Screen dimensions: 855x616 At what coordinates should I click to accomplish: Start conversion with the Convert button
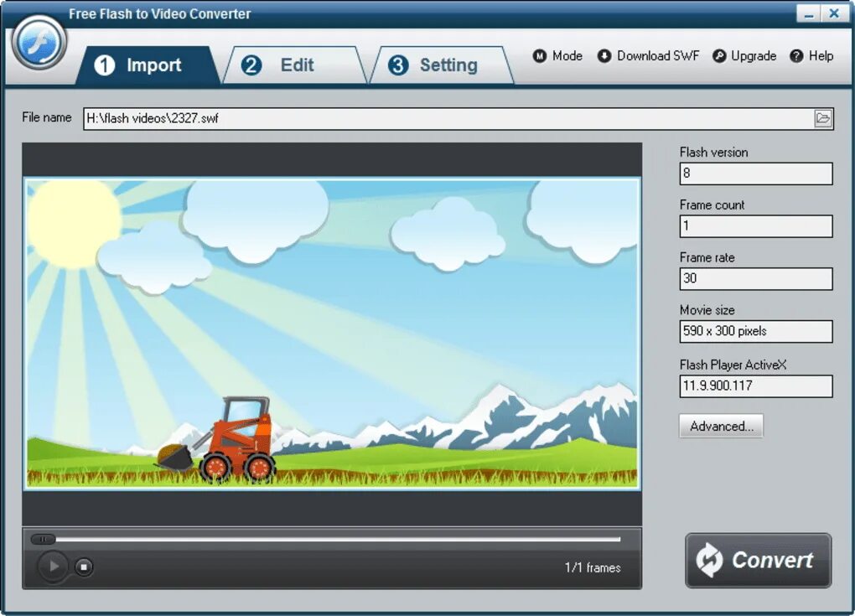tap(759, 561)
